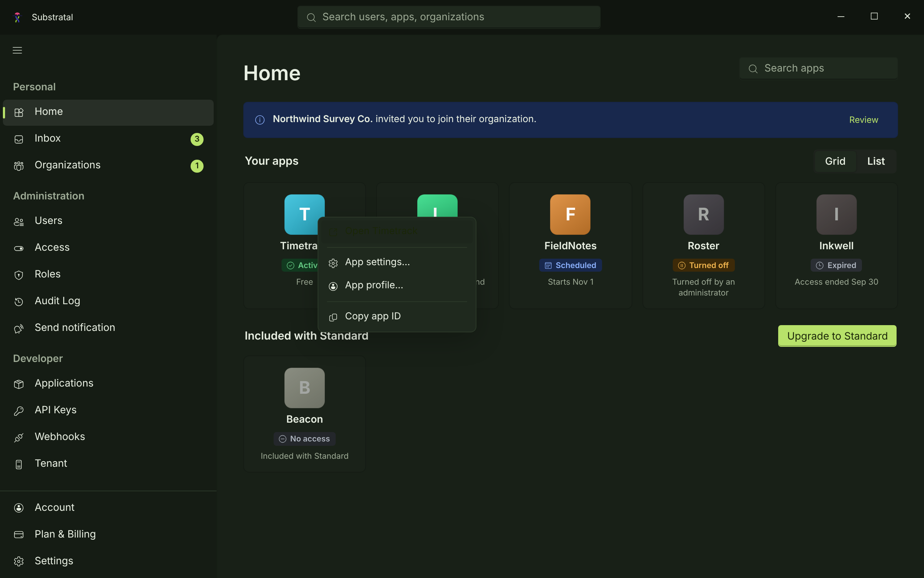Click the Inkwell app icon
Viewport: 924px width, 578px height.
[x=836, y=214]
